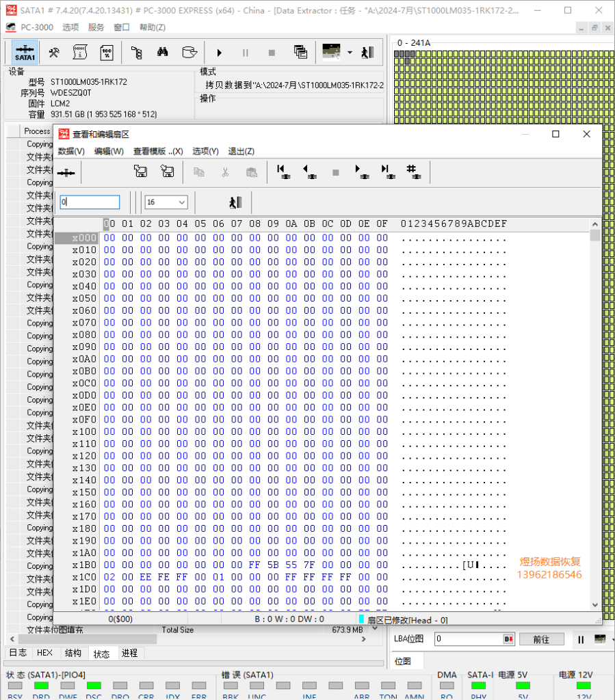Jump to first sector icon
This screenshot has height=700, width=615.
coord(283,172)
